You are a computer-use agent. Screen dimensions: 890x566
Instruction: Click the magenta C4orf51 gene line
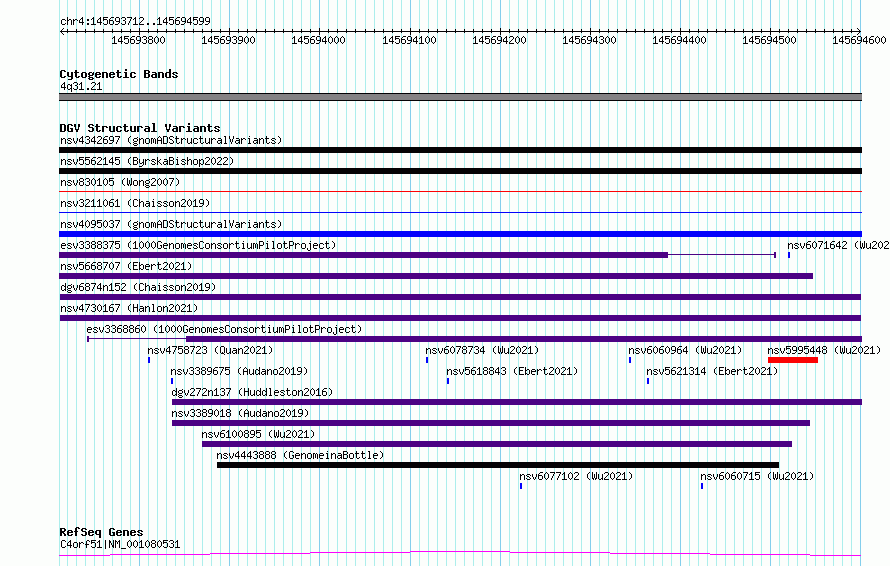pyautogui.click(x=460, y=554)
